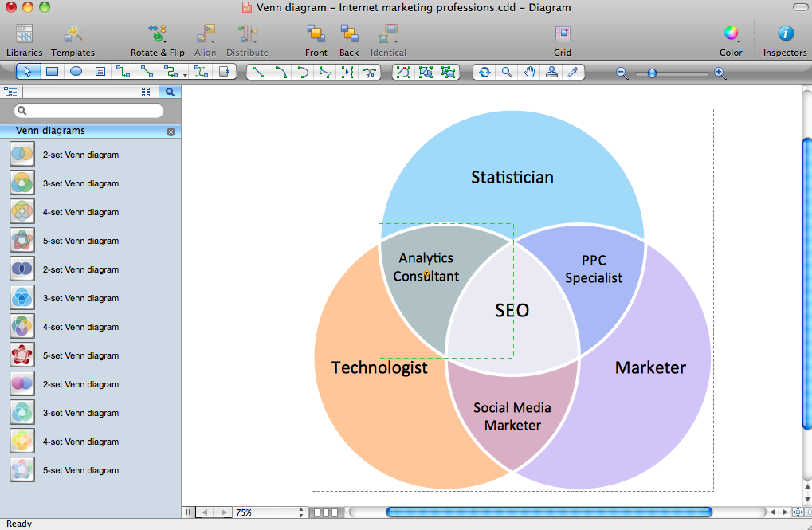Select the rectangle shape tool
Image resolution: width=812 pixels, height=530 pixels.
point(52,72)
